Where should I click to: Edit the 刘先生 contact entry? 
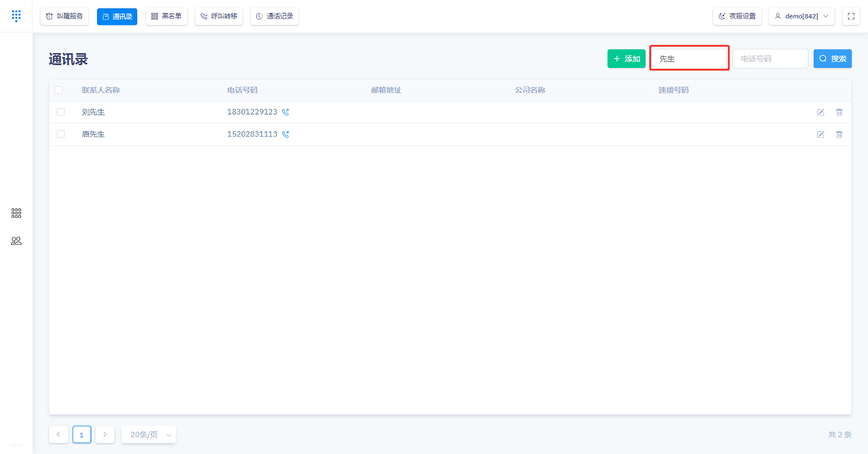point(821,113)
